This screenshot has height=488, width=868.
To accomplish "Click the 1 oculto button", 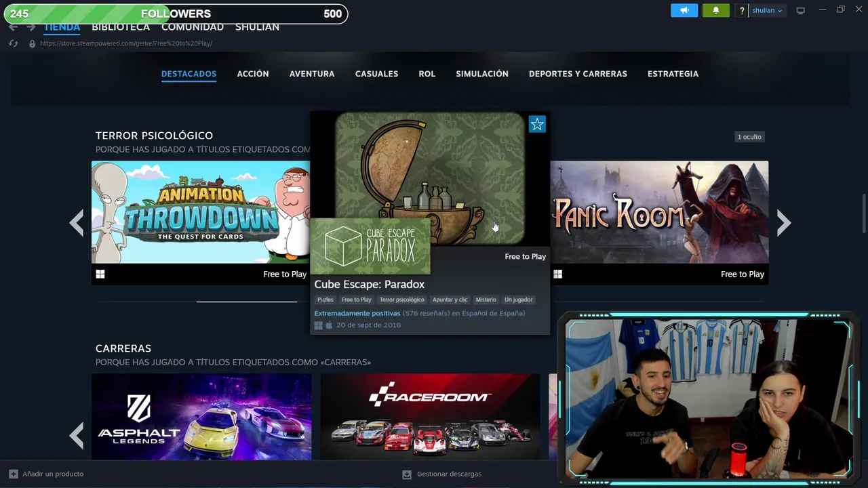I will [x=749, y=137].
